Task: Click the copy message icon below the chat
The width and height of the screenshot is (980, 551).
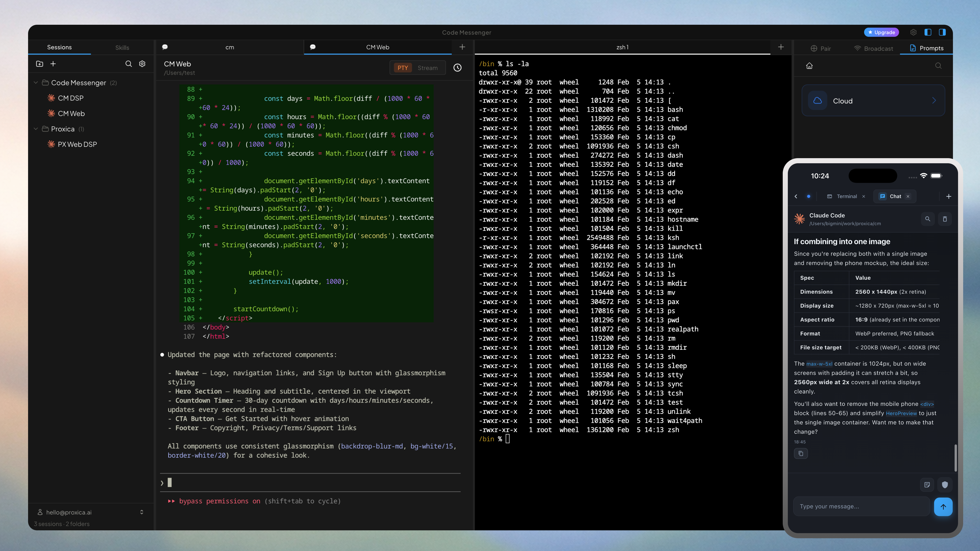Action: click(x=801, y=453)
